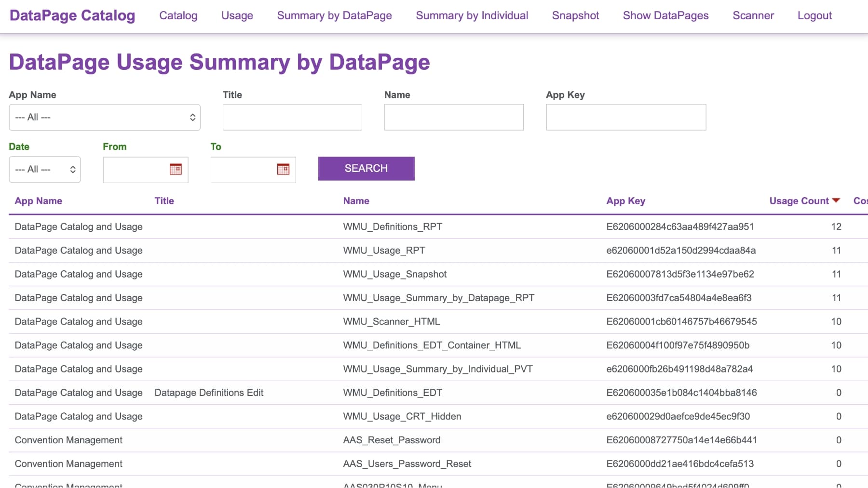Screen dimensions: 868x488
Task: Select WMU_Usage_Summary_by_Datapage_RPT cell
Action: click(439, 298)
